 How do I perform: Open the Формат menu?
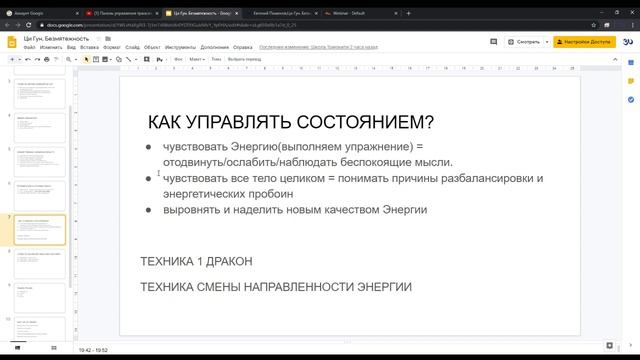[x=112, y=47]
